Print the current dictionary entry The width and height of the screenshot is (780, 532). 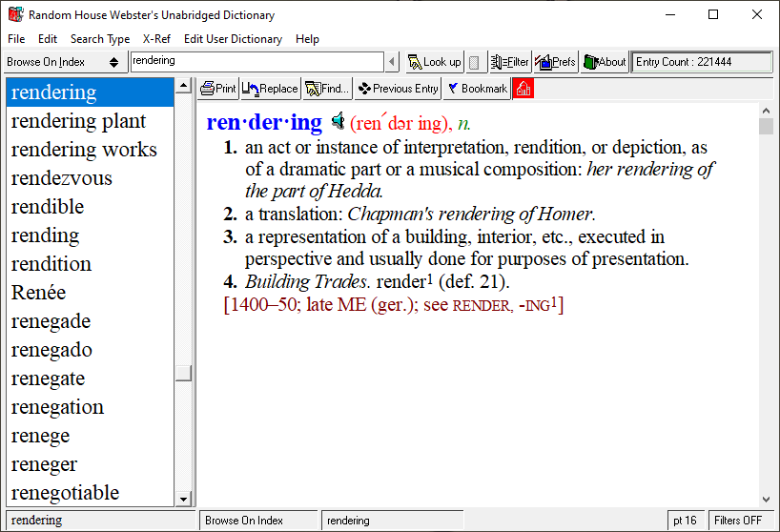pyautogui.click(x=218, y=89)
